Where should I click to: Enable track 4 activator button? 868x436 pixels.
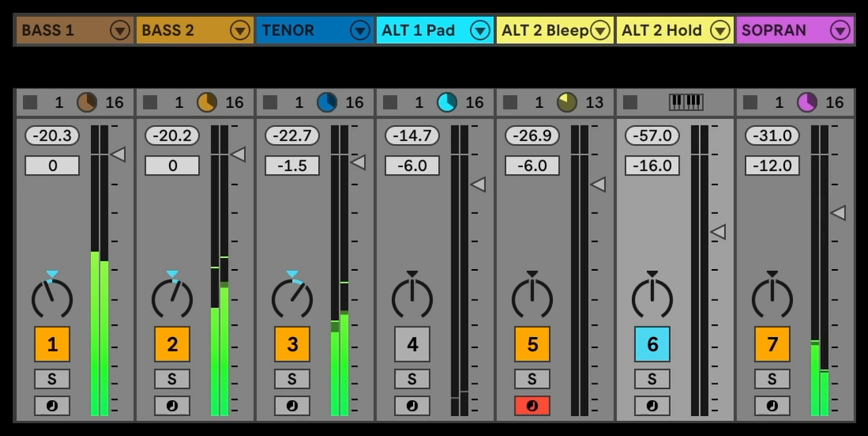click(412, 344)
